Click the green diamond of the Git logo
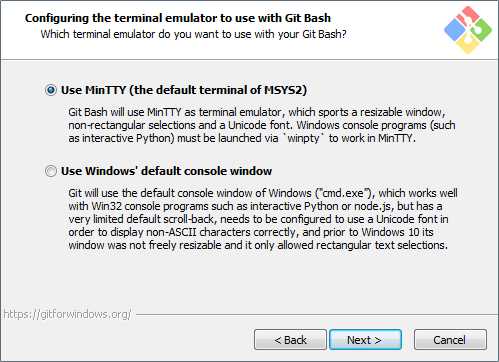This screenshot has height=362, width=499. click(x=481, y=30)
